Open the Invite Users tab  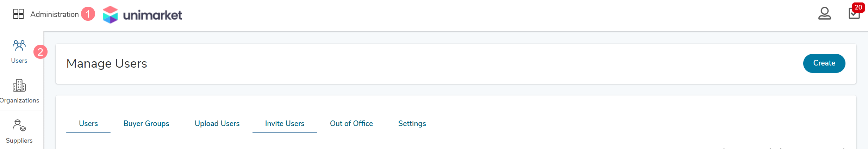285,124
